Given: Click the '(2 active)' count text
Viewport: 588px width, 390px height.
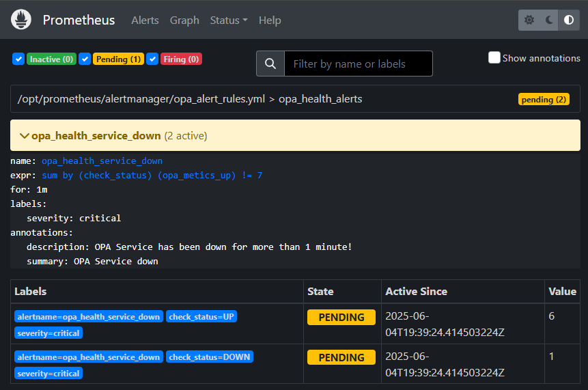Looking at the screenshot, I should (186, 136).
